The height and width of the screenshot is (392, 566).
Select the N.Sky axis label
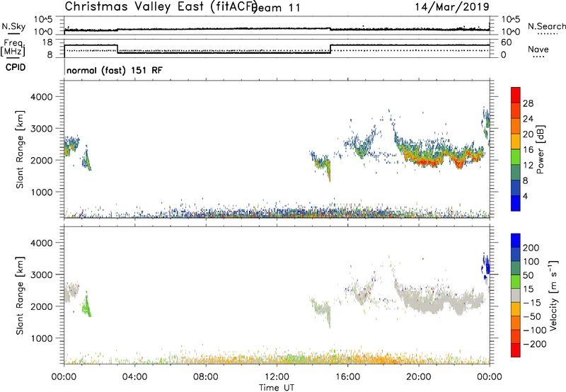[13, 26]
